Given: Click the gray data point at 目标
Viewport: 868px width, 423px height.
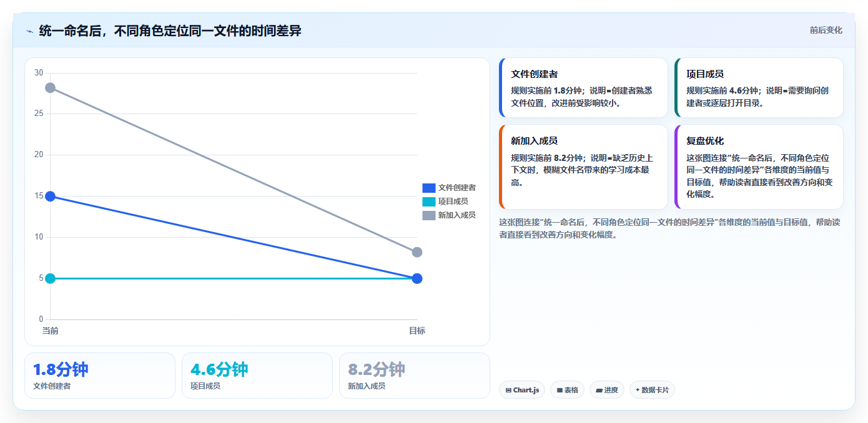Looking at the screenshot, I should click(x=417, y=252).
